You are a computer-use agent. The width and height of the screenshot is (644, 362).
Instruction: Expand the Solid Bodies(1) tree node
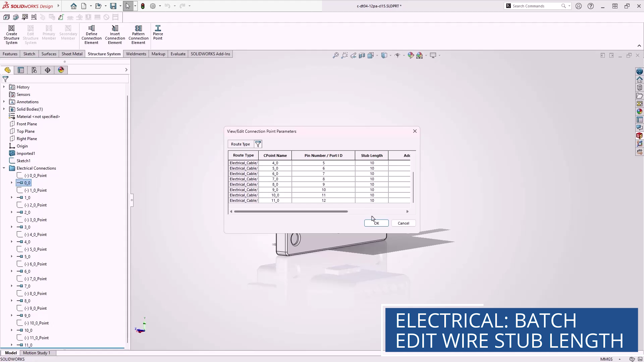pyautogui.click(x=4, y=109)
